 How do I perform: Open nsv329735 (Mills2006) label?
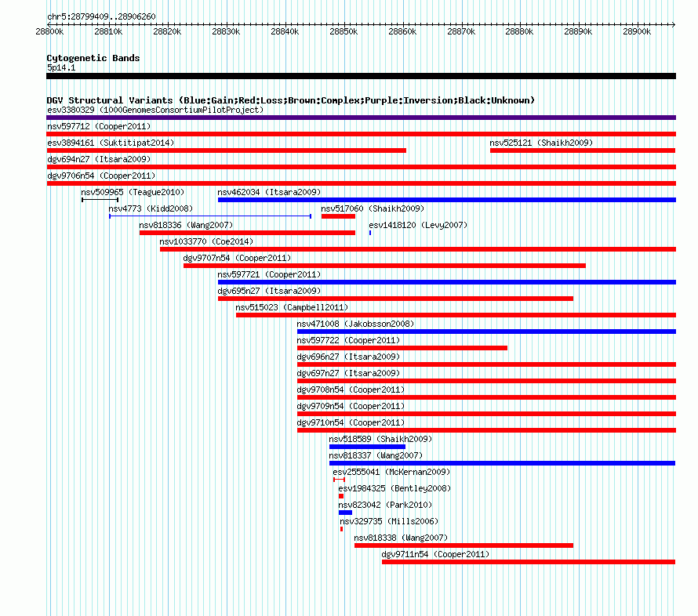click(389, 521)
